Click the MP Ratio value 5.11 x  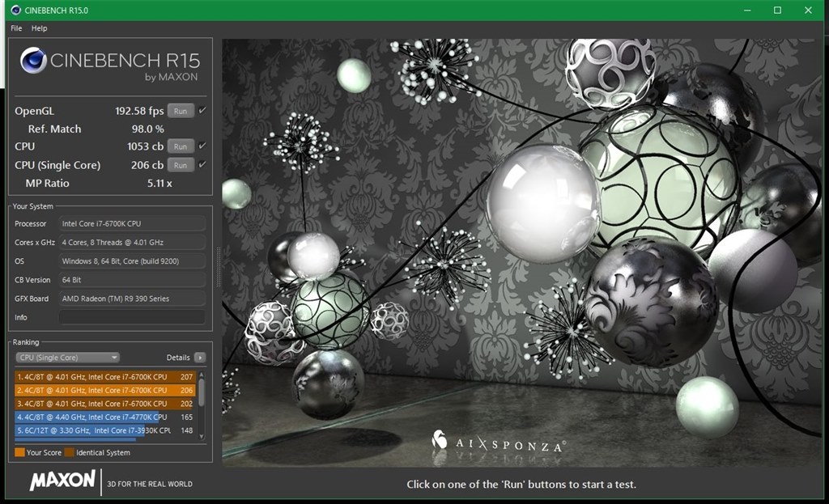pos(159,184)
